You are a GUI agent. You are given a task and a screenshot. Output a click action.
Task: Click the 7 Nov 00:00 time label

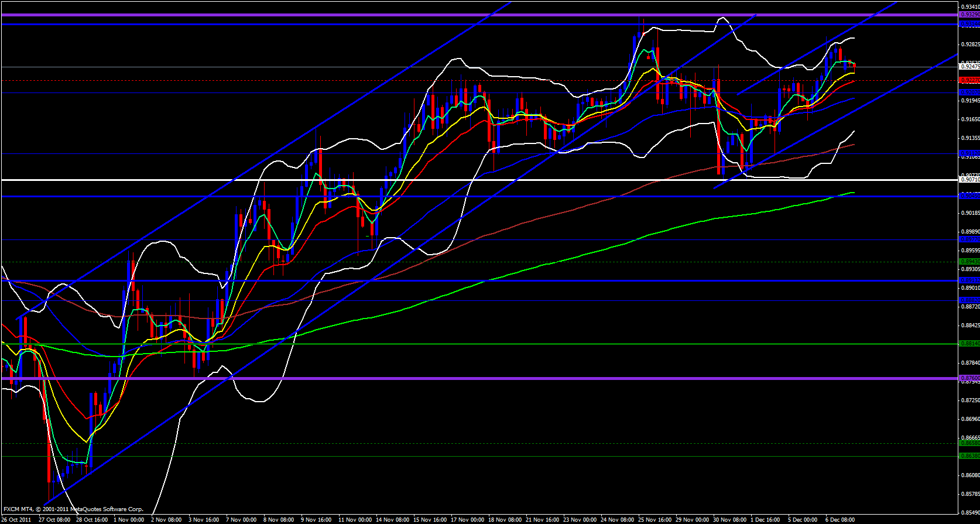pyautogui.click(x=241, y=519)
